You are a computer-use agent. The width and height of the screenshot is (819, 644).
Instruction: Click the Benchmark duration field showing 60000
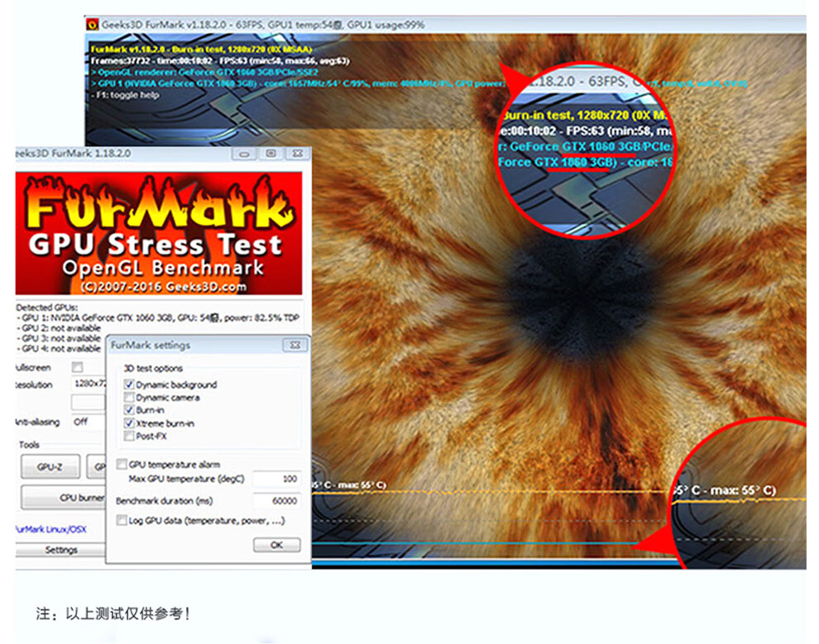[x=277, y=501]
